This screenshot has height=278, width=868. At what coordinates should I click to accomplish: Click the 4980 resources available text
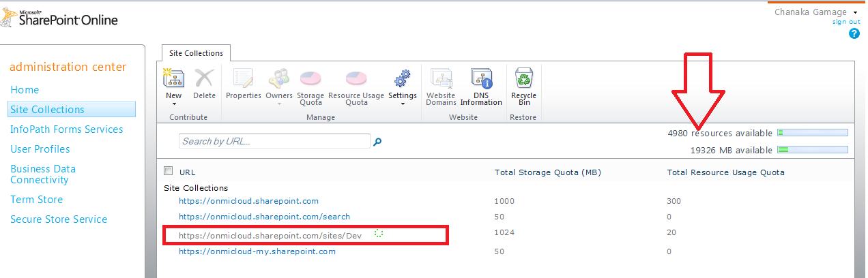pyautogui.click(x=720, y=134)
